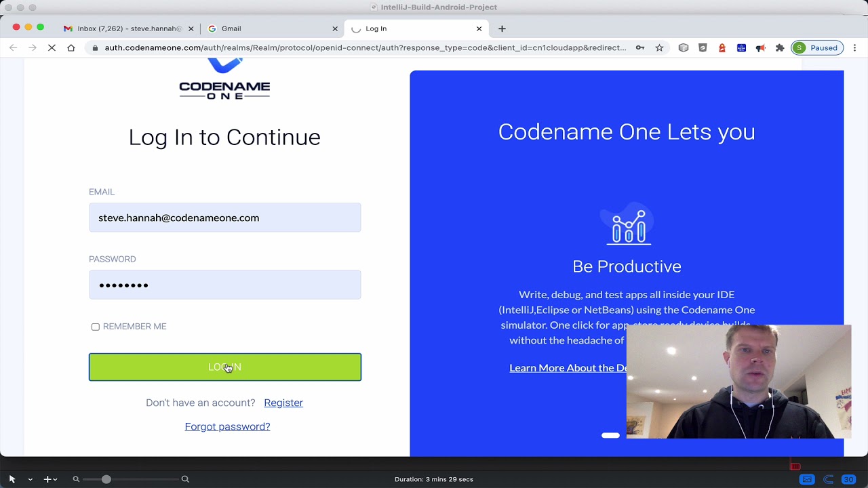The image size is (868, 488).
Task: Click the megaphone extension icon
Action: click(761, 48)
